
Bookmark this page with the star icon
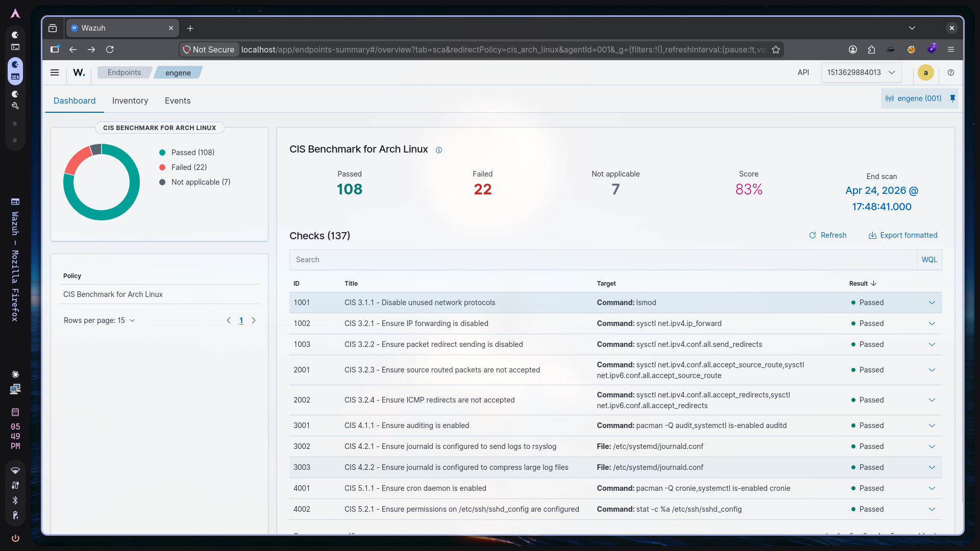click(776, 49)
